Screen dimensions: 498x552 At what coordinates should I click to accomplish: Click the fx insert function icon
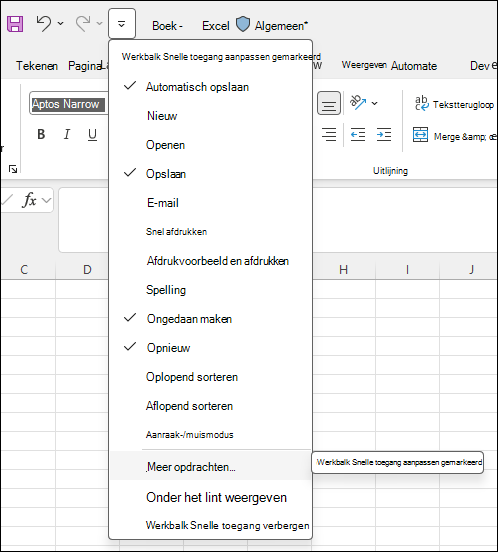coord(29,200)
